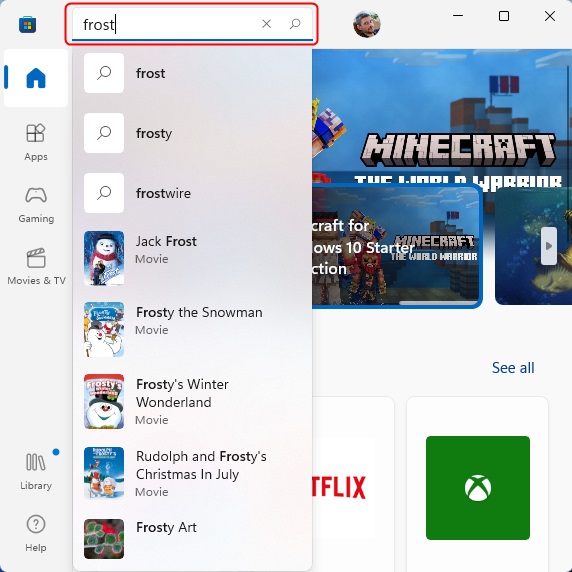
Task: Click the Microsoft Store logo
Action: click(x=27, y=25)
